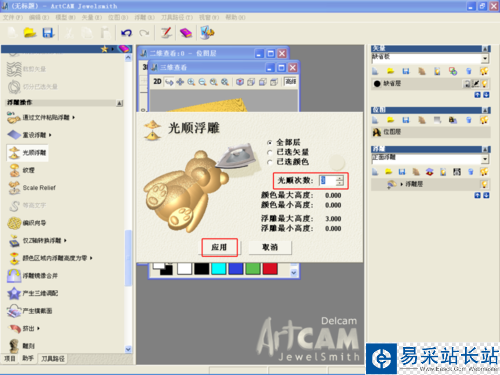Viewport: 500px width, 375px height.
Task: Click the 浮雕镜像合并 mirror merge tool
Action: pos(32,276)
